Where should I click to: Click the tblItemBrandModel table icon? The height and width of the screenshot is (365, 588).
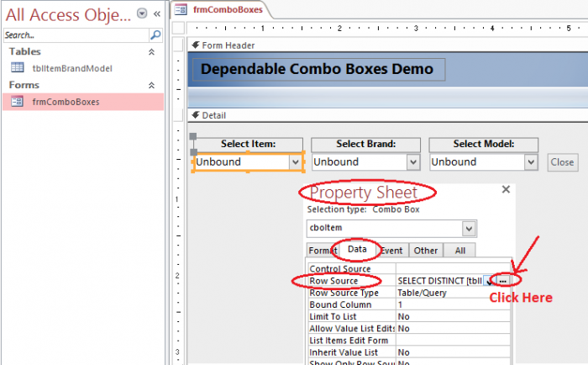click(x=17, y=68)
